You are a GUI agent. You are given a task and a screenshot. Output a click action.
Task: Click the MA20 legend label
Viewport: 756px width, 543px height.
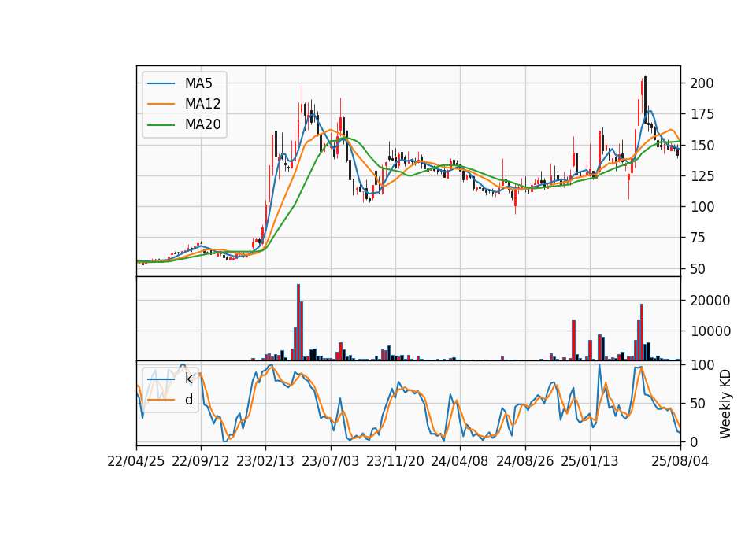(202, 124)
